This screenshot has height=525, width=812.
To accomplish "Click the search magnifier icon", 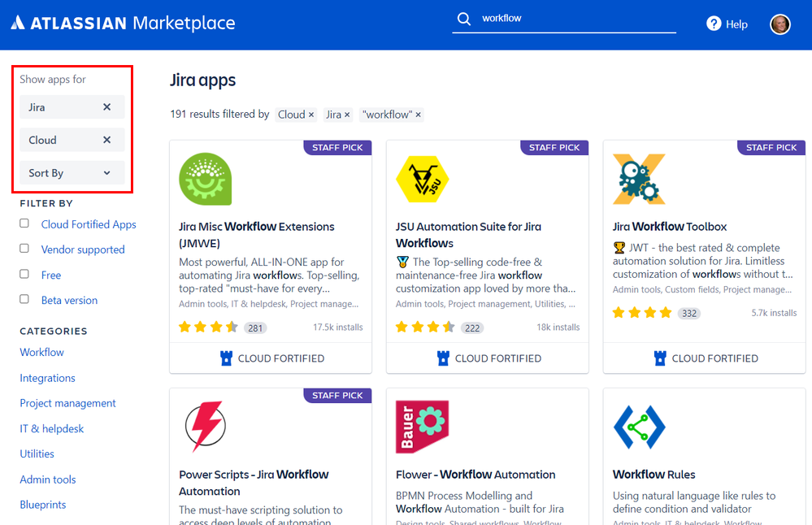I will pos(464,20).
